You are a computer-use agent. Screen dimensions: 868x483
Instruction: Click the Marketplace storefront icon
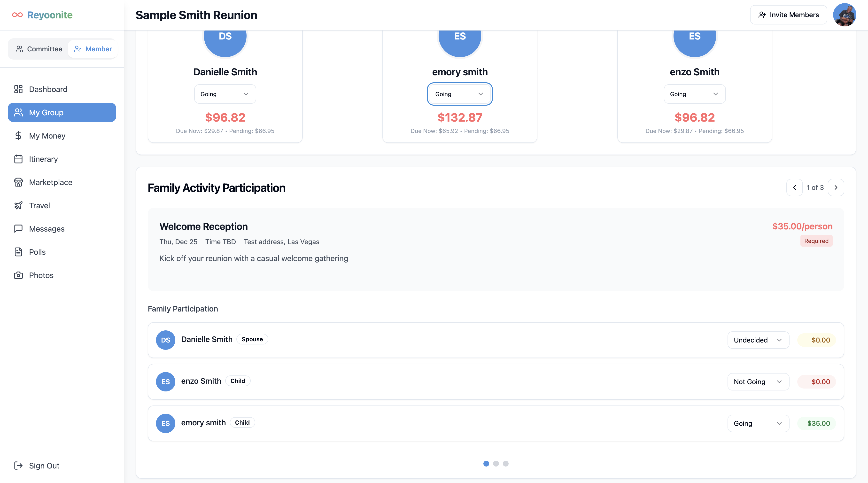[18, 182]
